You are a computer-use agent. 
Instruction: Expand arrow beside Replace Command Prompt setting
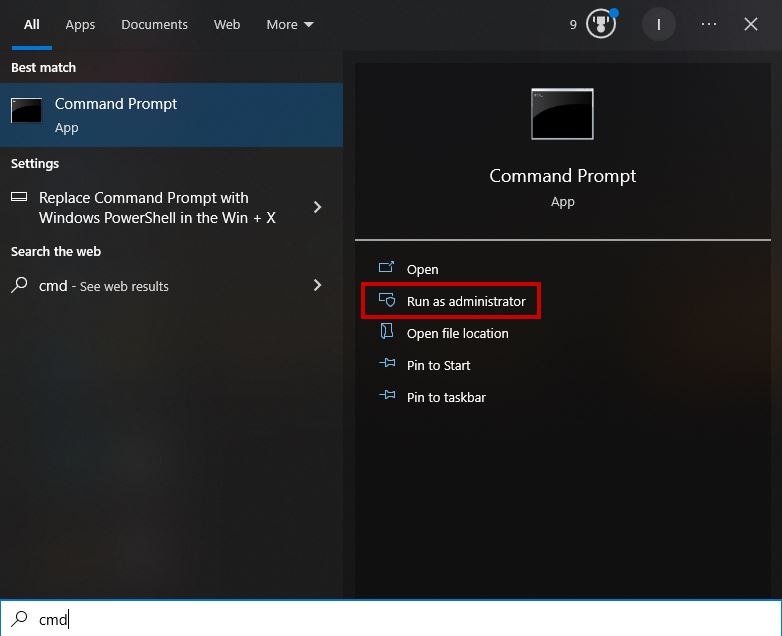point(317,207)
